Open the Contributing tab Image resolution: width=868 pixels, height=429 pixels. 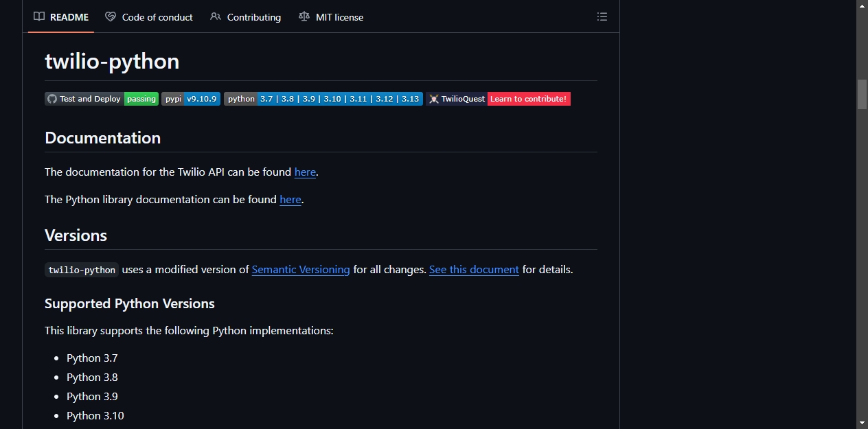click(245, 17)
